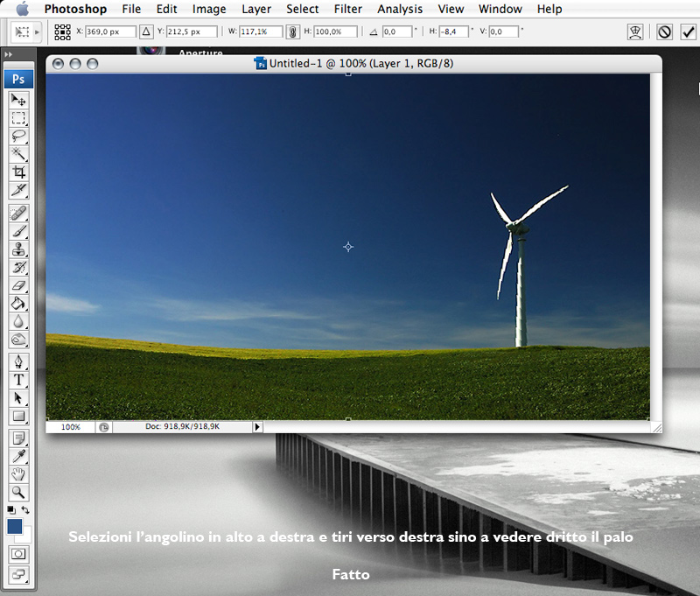Click the W width percentage field
The height and width of the screenshot is (596, 700).
click(261, 32)
